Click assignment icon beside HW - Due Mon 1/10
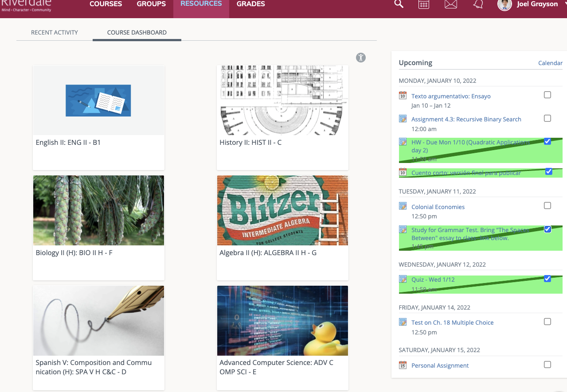 tap(403, 142)
